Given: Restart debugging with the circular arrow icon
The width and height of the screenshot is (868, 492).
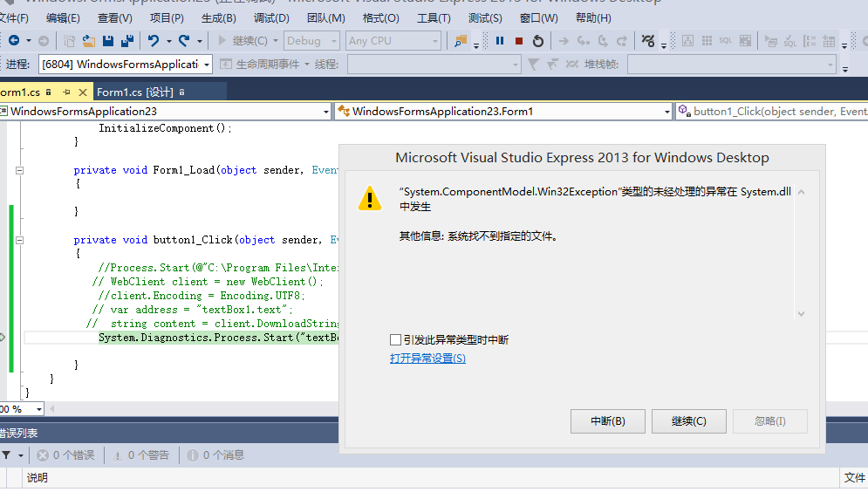Looking at the screenshot, I should (538, 41).
